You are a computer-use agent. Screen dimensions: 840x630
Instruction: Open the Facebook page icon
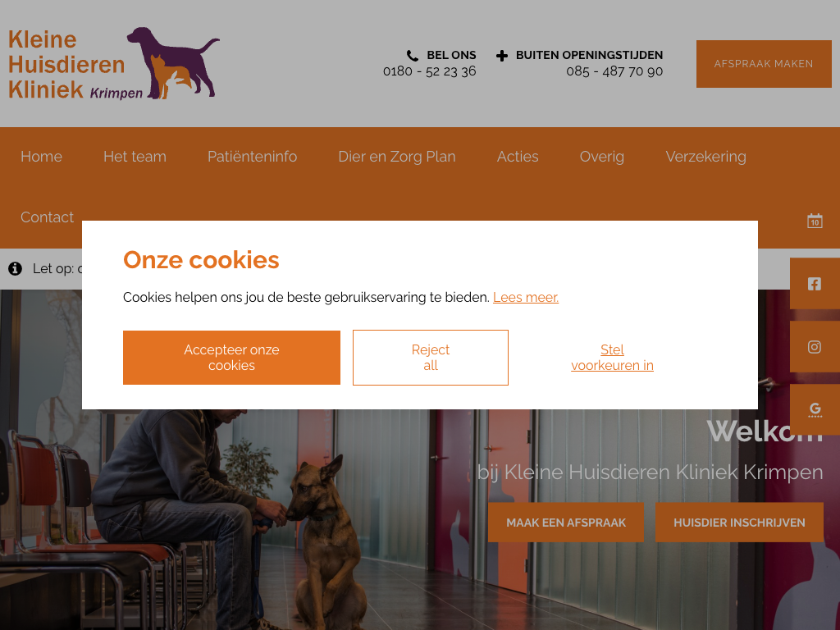pyautogui.click(x=815, y=284)
